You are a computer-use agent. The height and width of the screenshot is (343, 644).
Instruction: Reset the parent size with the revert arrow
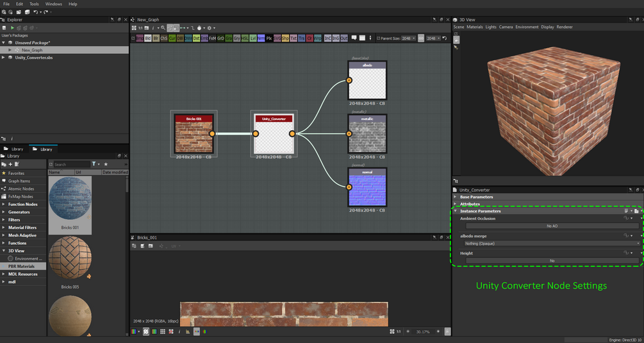[445, 38]
